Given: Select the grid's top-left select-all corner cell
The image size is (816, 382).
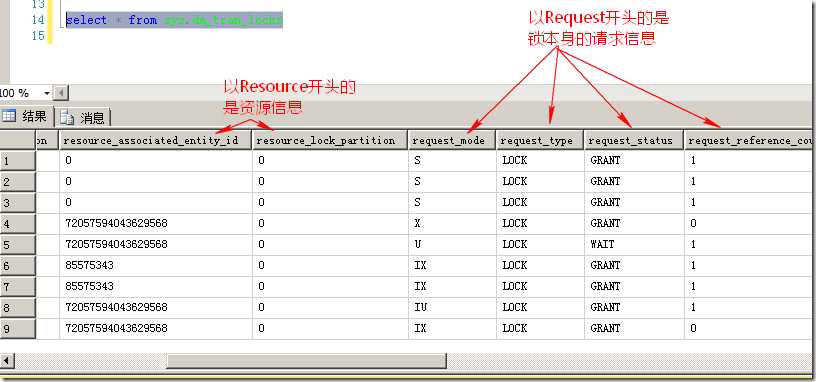Looking at the screenshot, I should coord(18,141).
